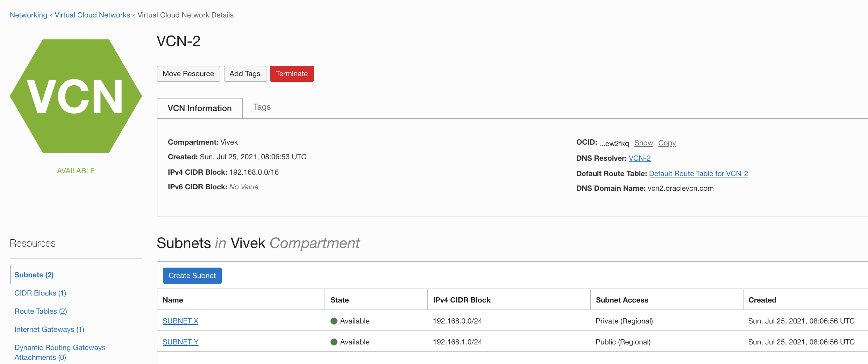868x364 pixels.
Task: Open SUBNET Y details
Action: click(x=180, y=342)
